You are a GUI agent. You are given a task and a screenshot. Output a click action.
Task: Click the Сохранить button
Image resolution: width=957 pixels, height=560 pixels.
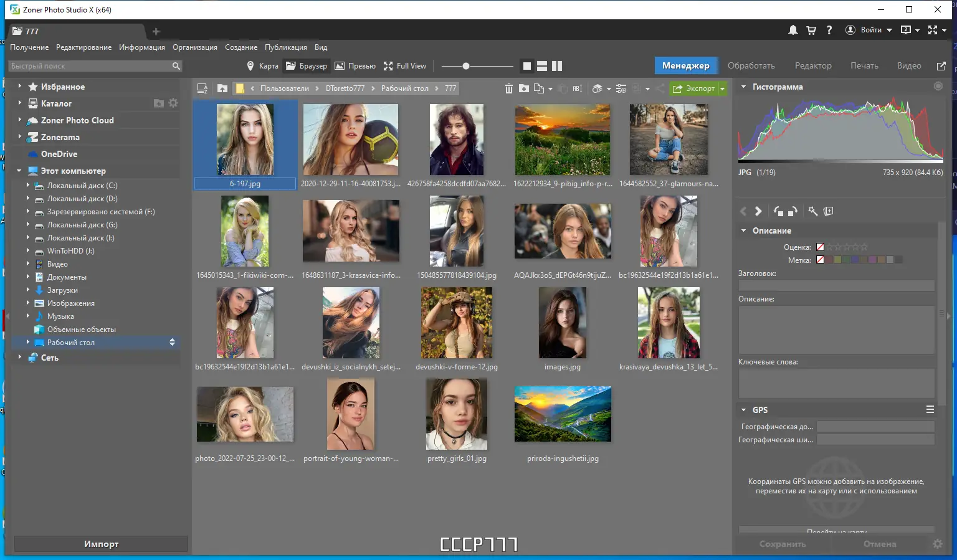tap(783, 543)
